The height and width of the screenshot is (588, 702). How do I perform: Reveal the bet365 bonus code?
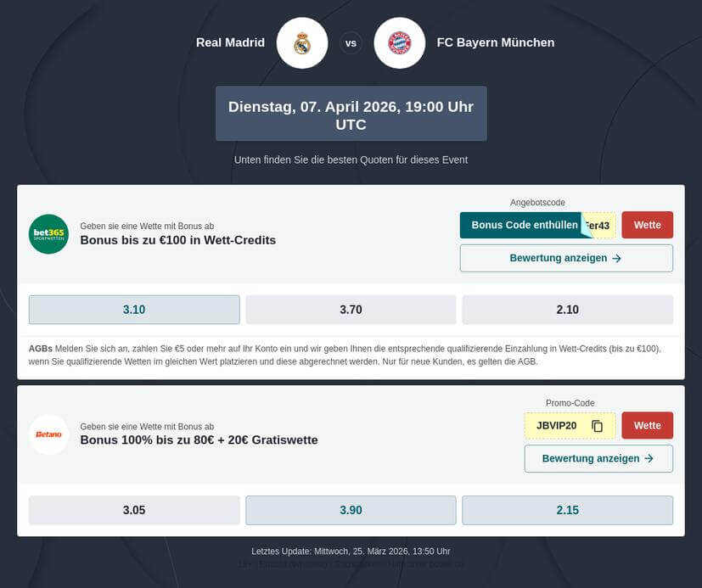click(525, 225)
